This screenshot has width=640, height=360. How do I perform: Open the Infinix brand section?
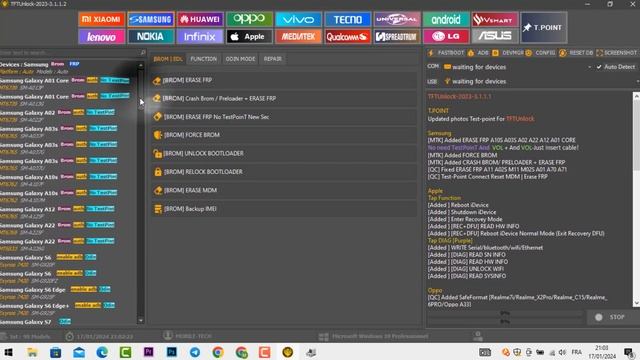pyautogui.click(x=200, y=37)
